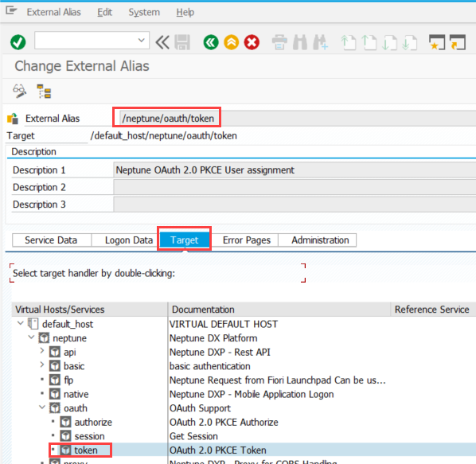Expand the basic tree node
476x464 pixels.
point(42,365)
